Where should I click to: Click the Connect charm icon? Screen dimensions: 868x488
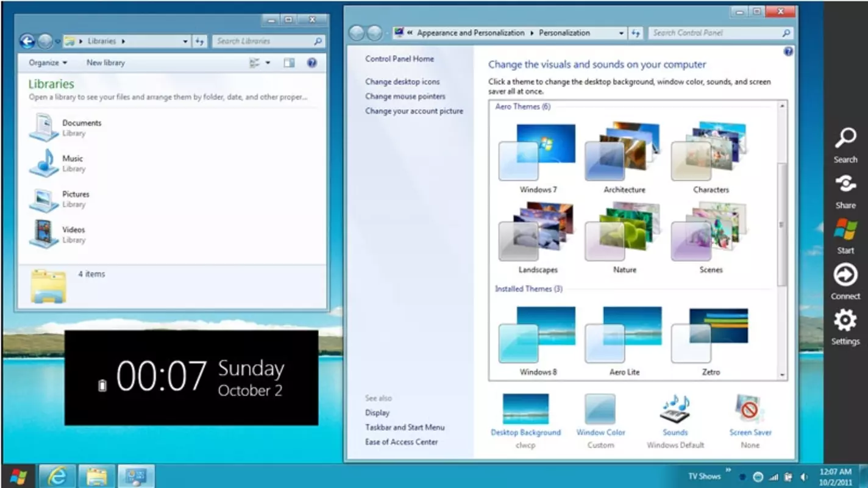[x=845, y=275]
